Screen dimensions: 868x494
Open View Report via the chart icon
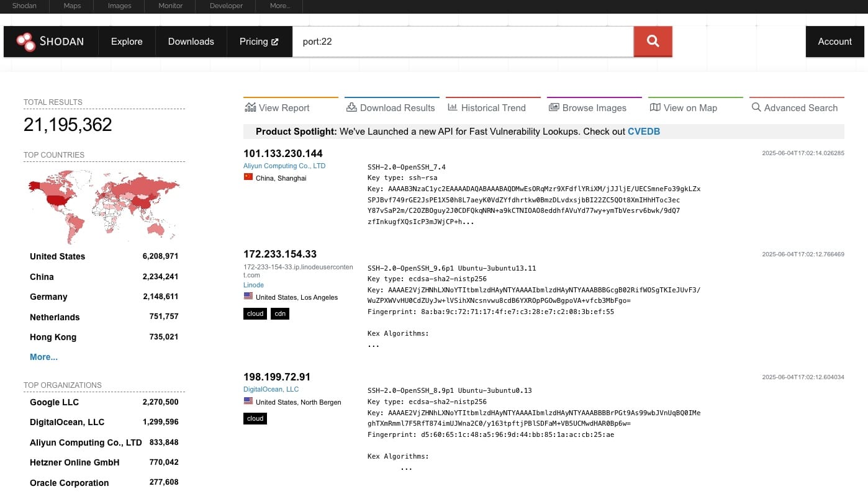coord(250,107)
